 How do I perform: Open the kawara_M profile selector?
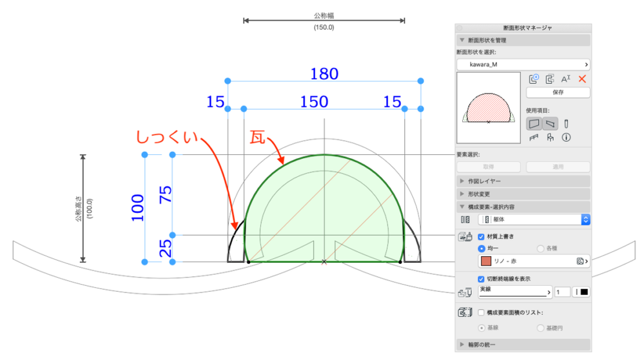[523, 65]
